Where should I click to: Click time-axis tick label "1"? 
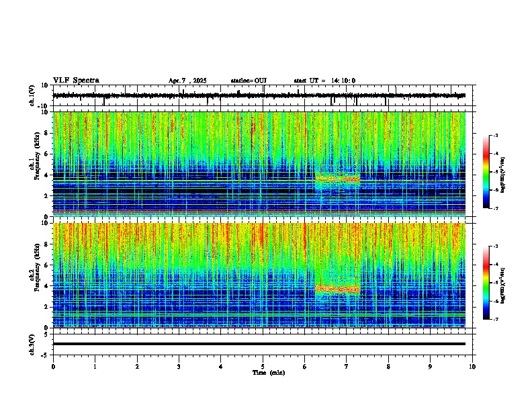95,367
